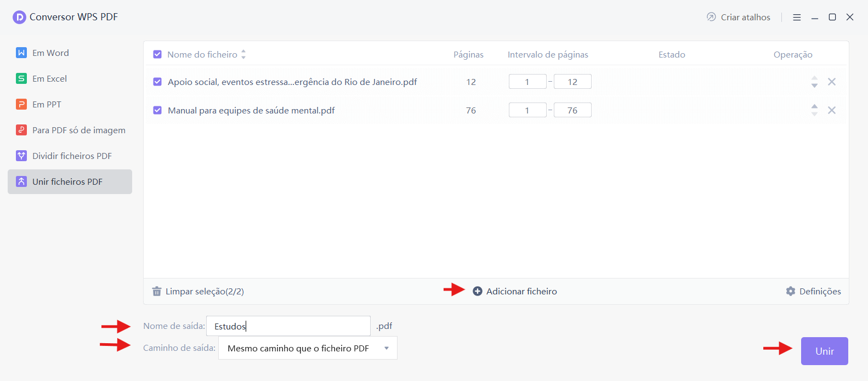Image resolution: width=868 pixels, height=381 pixels.
Task: Move the Apoio social file down
Action: pos(815,85)
